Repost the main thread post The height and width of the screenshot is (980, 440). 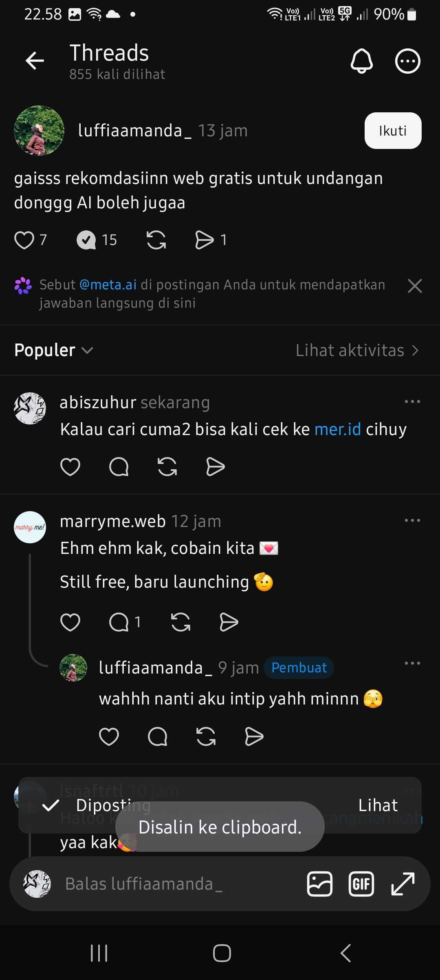(x=156, y=240)
